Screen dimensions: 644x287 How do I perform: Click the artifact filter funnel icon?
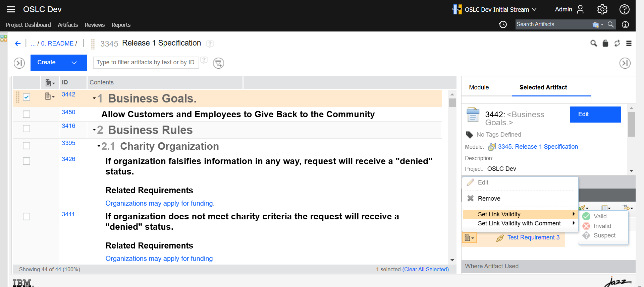(218, 63)
